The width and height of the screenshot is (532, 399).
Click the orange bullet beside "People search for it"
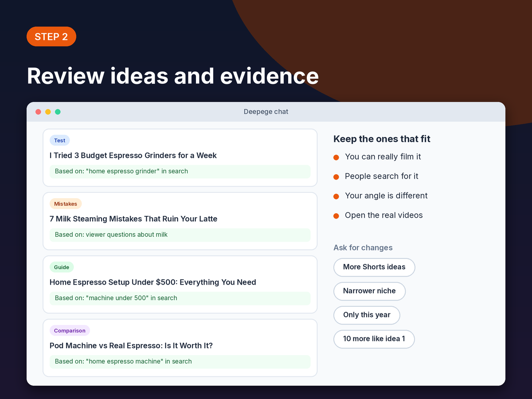(x=336, y=177)
